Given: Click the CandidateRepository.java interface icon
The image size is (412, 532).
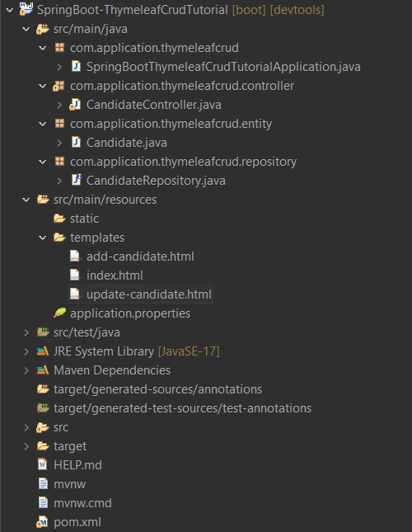Looking at the screenshot, I should tap(77, 180).
